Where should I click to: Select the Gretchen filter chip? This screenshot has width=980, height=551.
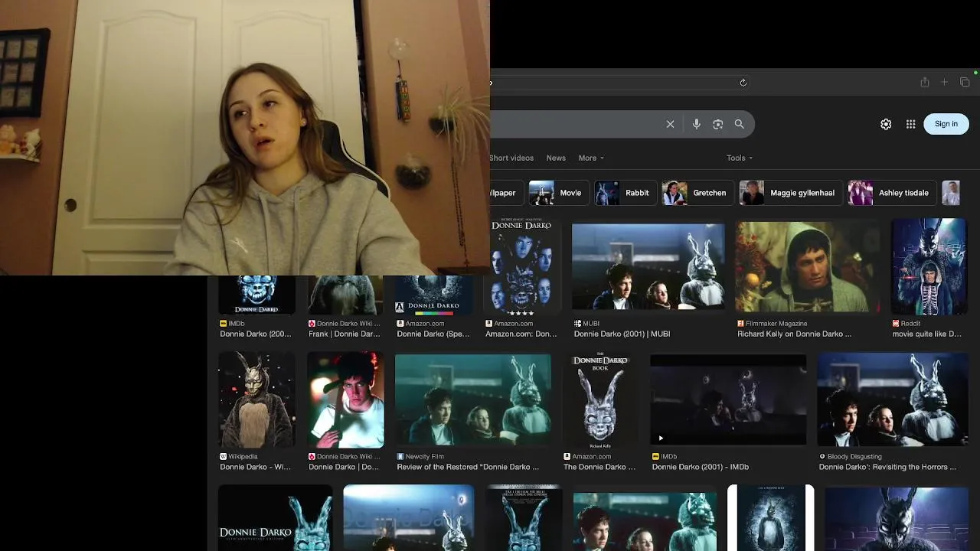pos(697,193)
